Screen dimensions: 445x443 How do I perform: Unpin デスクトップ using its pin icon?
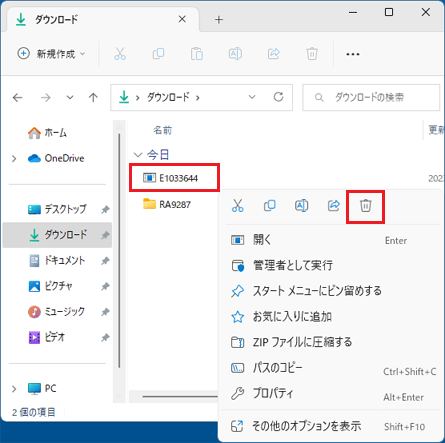click(105, 210)
